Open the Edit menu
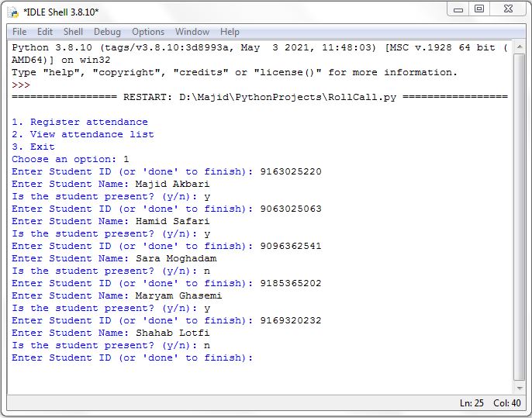The height and width of the screenshot is (418, 532). coord(45,32)
